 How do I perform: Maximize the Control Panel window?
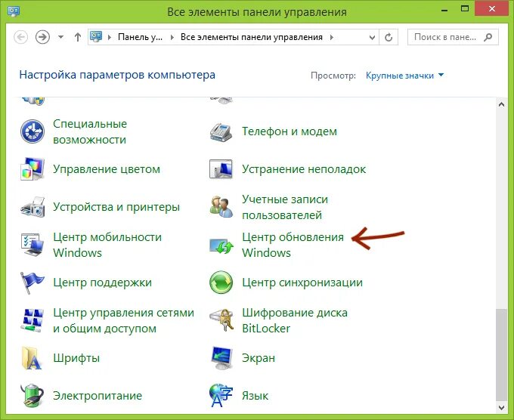point(465,9)
